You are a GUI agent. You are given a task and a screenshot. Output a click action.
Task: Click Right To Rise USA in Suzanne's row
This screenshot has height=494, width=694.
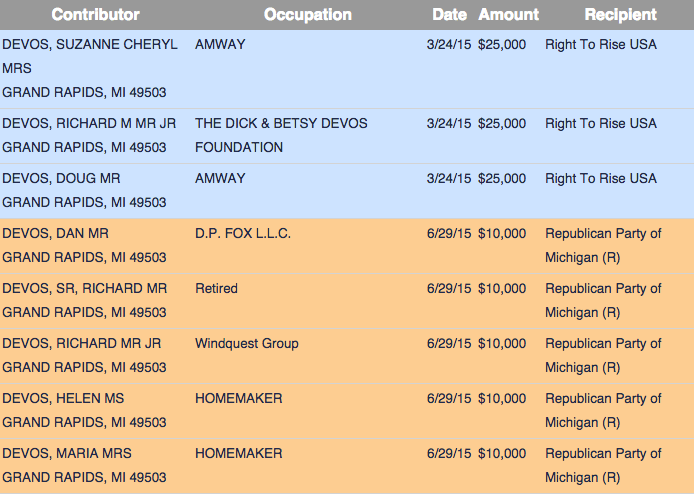pyautogui.click(x=600, y=45)
